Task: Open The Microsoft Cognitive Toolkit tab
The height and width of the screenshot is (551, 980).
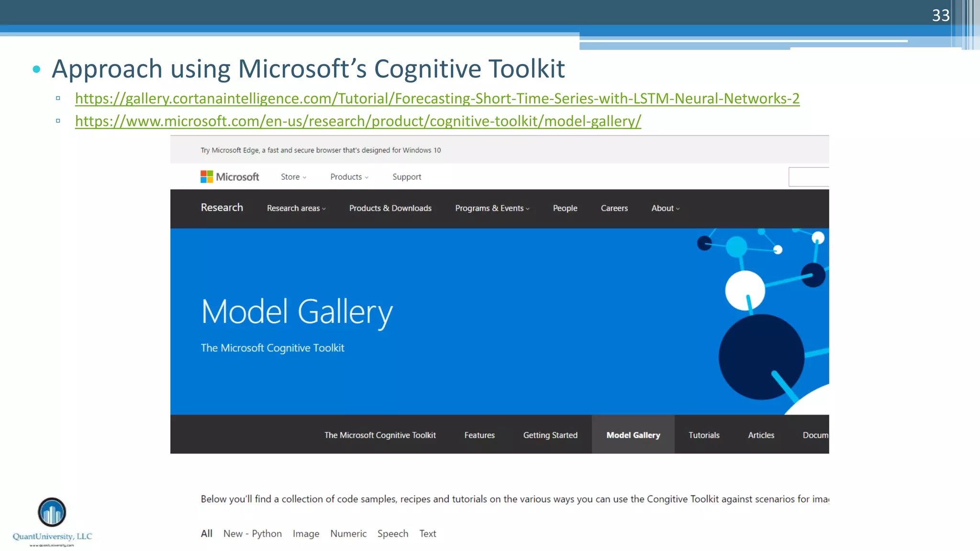Action: point(380,435)
